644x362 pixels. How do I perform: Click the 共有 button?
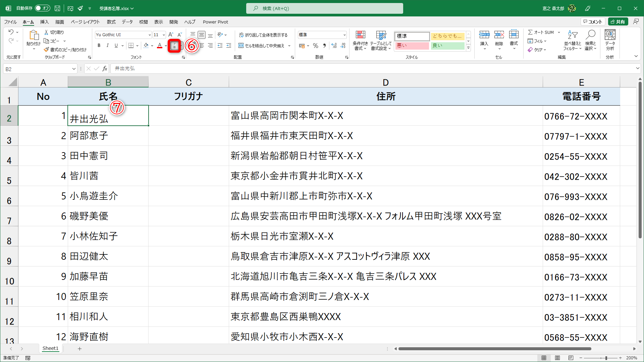619,21
